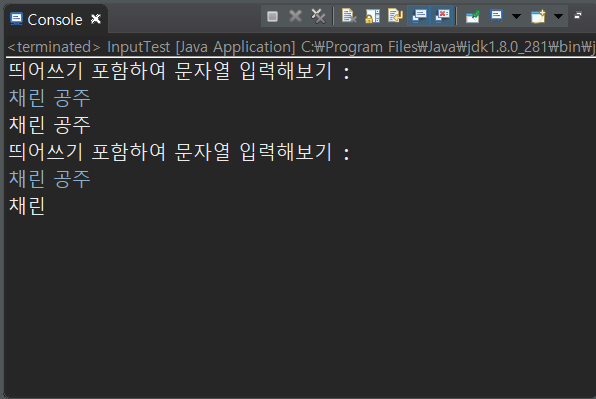Clear the console output
The image size is (596, 399).
click(349, 16)
